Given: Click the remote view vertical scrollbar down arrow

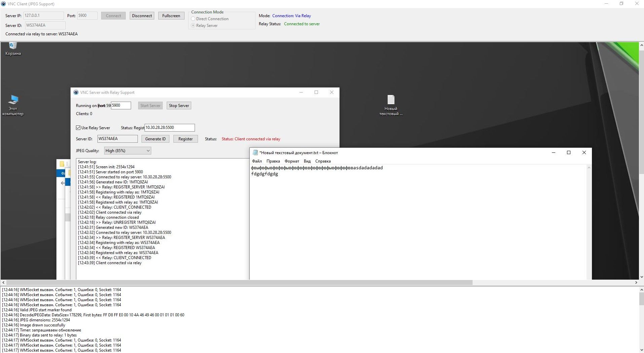Looking at the screenshot, I should 641,277.
